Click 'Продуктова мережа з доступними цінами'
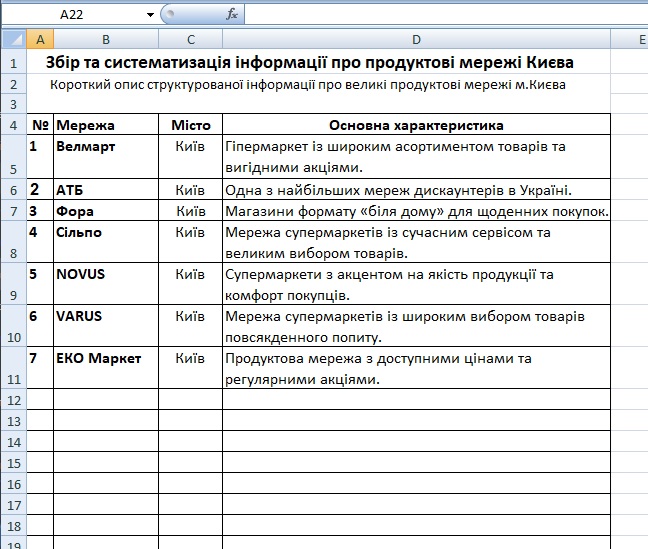The width and height of the screenshot is (648, 549). [416, 368]
